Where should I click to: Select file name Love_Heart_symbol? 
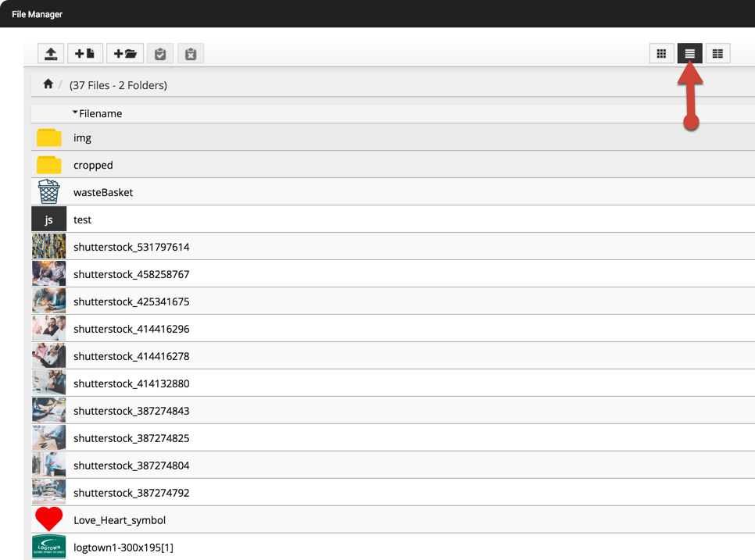click(x=120, y=520)
